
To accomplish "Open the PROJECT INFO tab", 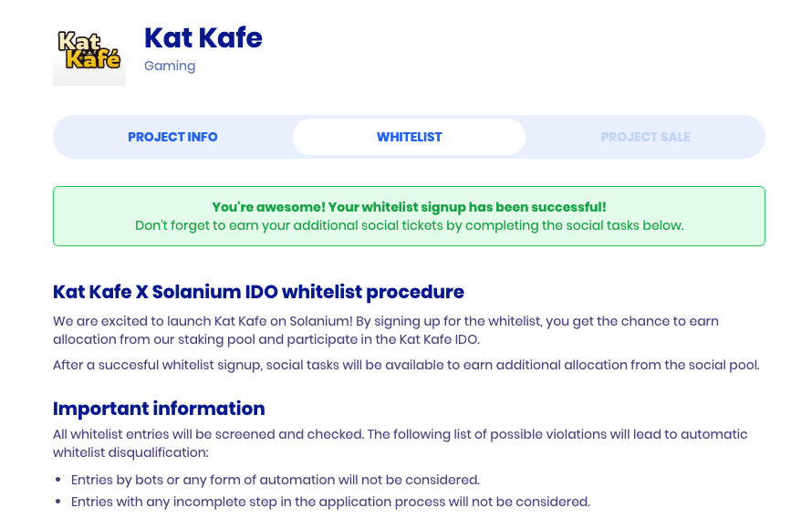I will [x=172, y=137].
